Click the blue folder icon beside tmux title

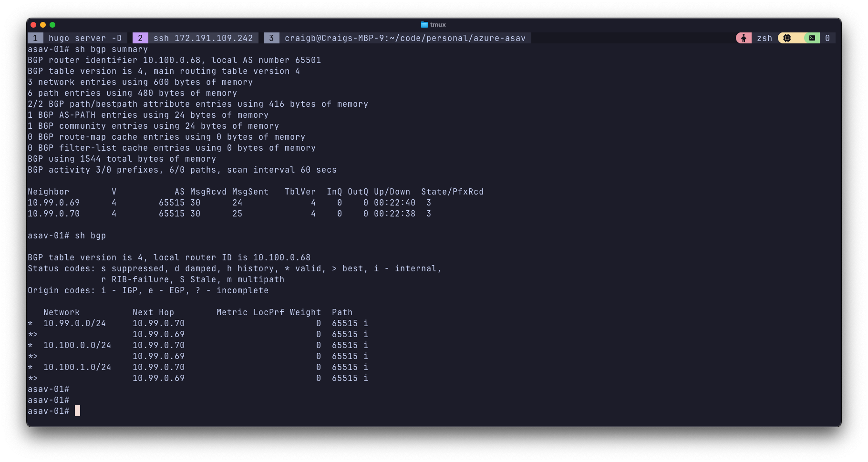(x=424, y=25)
